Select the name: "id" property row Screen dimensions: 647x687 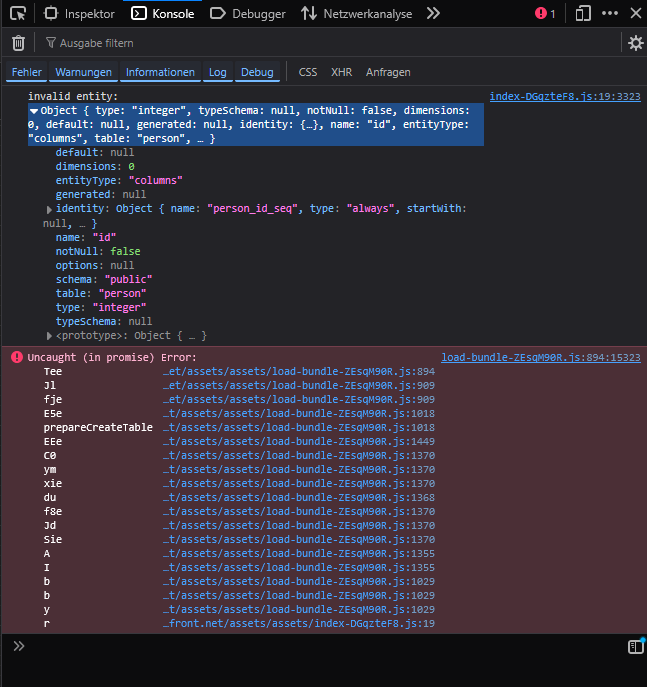pos(86,237)
